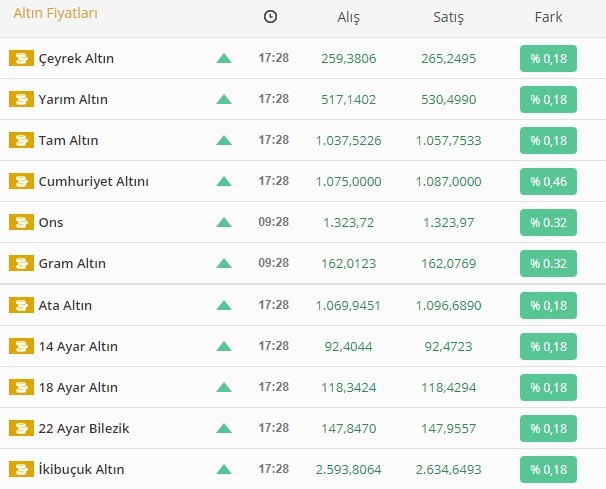The image size is (606, 489).
Task: Click the Fark column header
Action: point(548,17)
